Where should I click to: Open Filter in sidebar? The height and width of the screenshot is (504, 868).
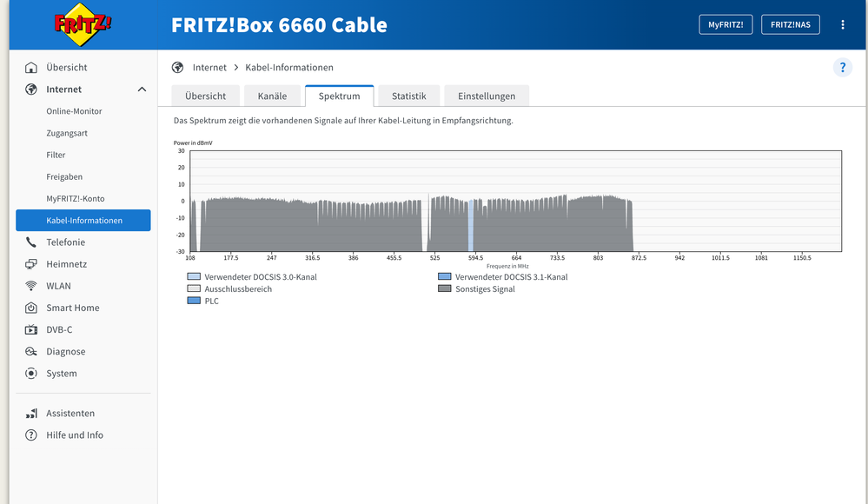[56, 155]
